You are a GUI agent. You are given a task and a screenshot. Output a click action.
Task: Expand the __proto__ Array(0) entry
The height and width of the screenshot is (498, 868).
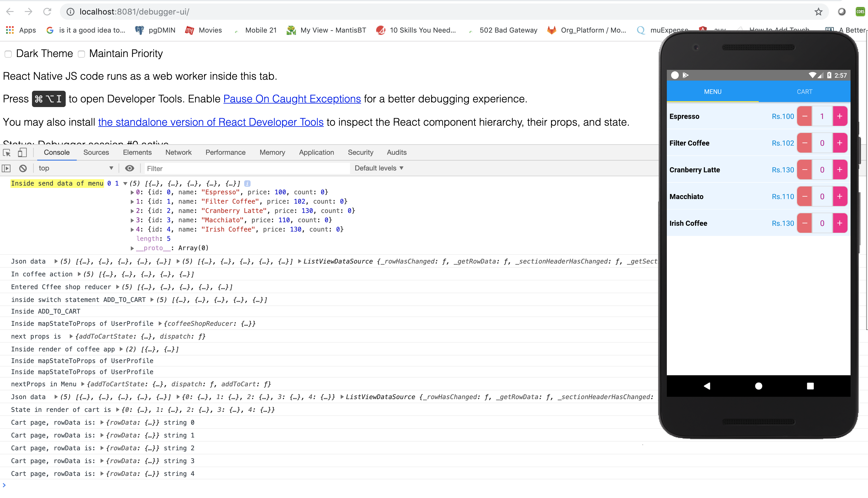(132, 248)
